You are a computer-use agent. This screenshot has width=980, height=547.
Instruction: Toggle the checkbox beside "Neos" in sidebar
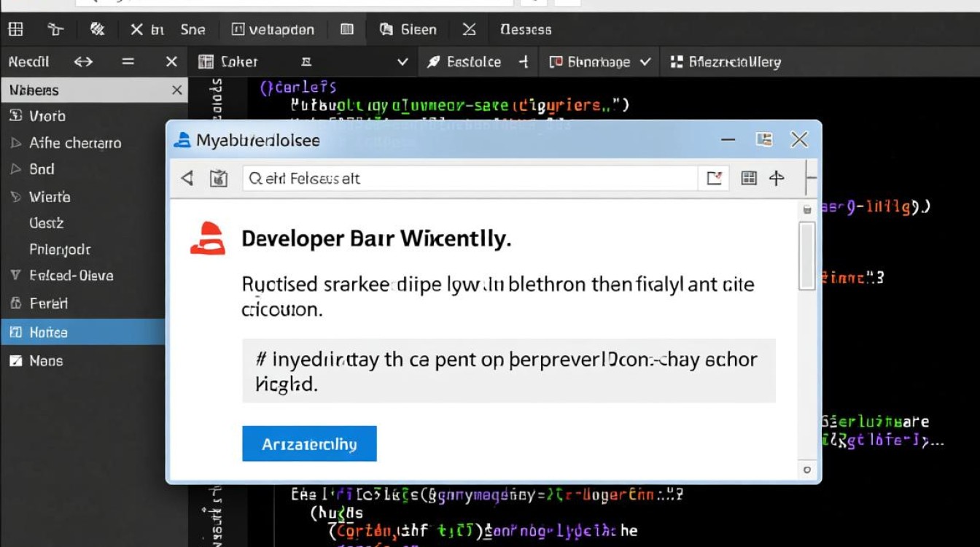pos(15,360)
